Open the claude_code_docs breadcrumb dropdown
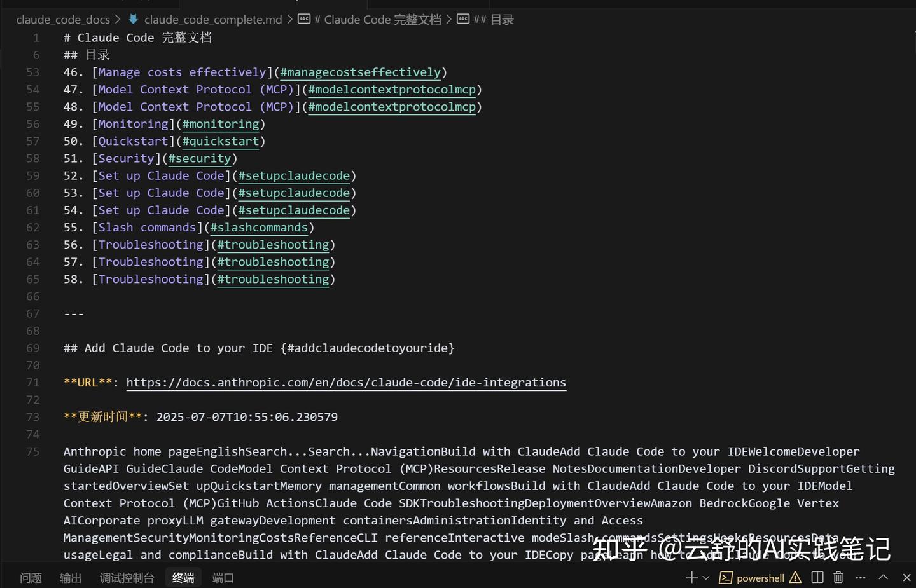The image size is (916, 588). coord(62,19)
